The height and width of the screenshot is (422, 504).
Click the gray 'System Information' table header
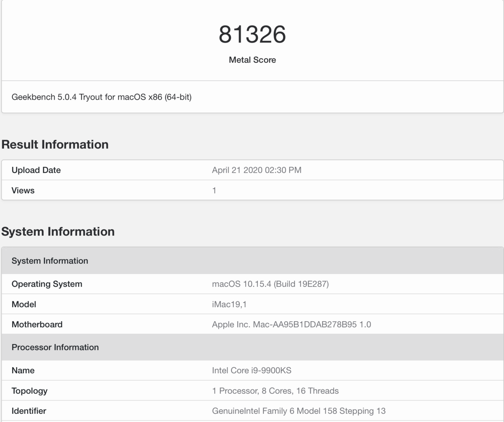tap(252, 261)
